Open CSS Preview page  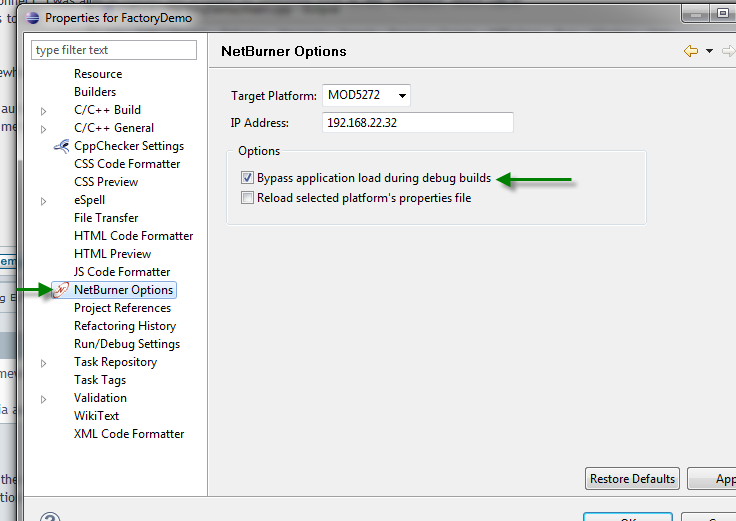point(106,182)
